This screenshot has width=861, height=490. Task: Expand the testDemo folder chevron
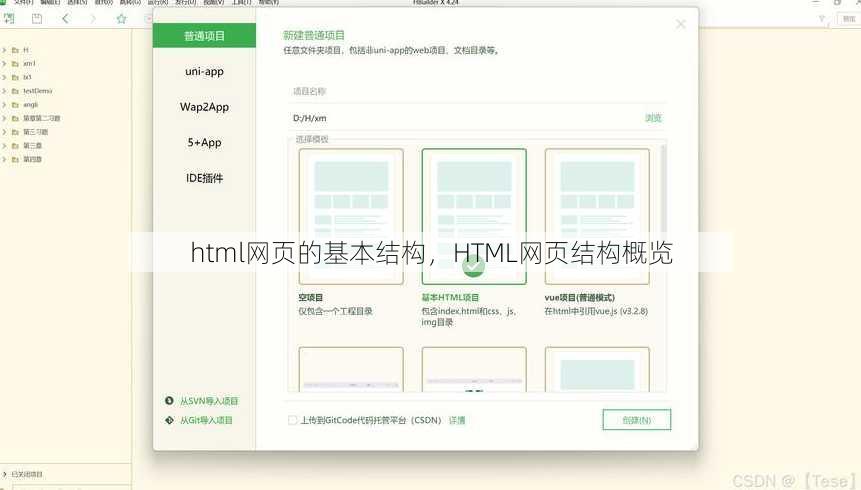[4, 91]
